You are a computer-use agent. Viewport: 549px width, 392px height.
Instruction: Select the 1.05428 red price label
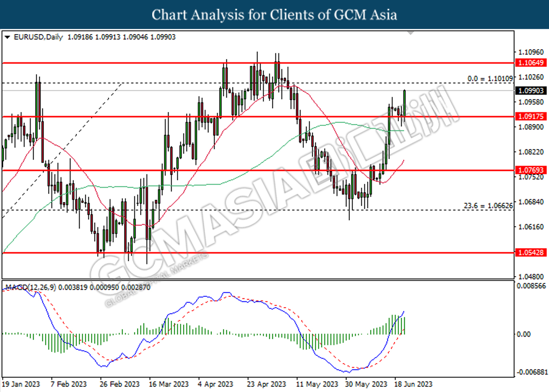531,252
